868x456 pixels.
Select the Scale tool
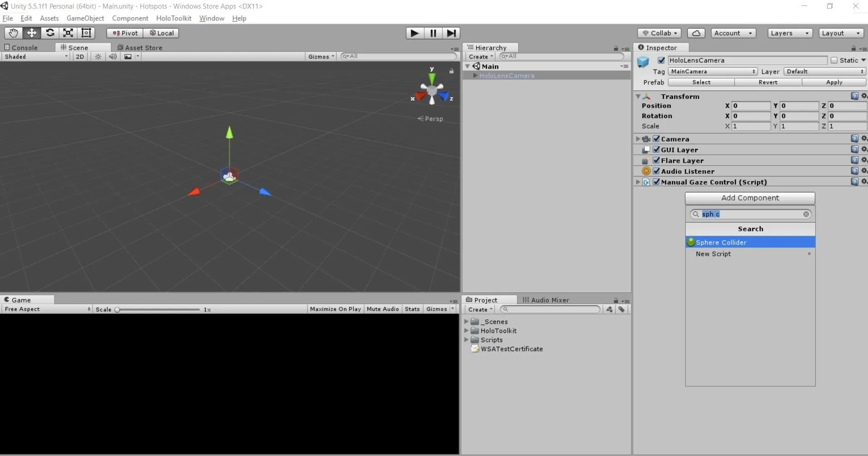[x=68, y=33]
